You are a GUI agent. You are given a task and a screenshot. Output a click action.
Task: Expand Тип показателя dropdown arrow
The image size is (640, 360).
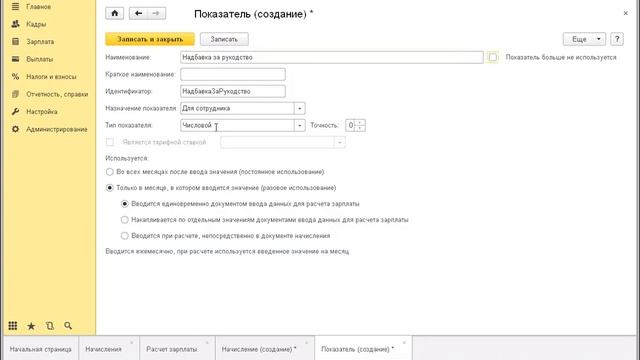[x=300, y=125]
